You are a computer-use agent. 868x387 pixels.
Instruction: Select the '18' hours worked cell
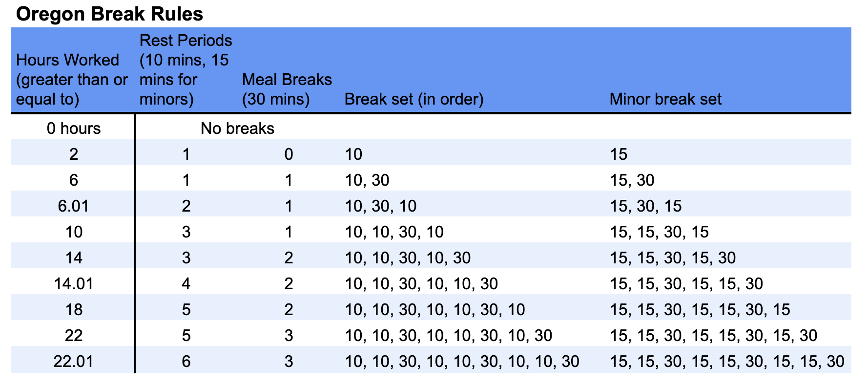click(x=74, y=309)
